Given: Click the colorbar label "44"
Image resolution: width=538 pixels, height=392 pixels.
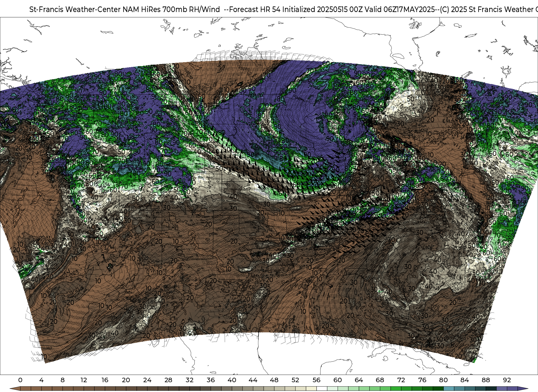Looking at the screenshot, I should coord(253,380).
